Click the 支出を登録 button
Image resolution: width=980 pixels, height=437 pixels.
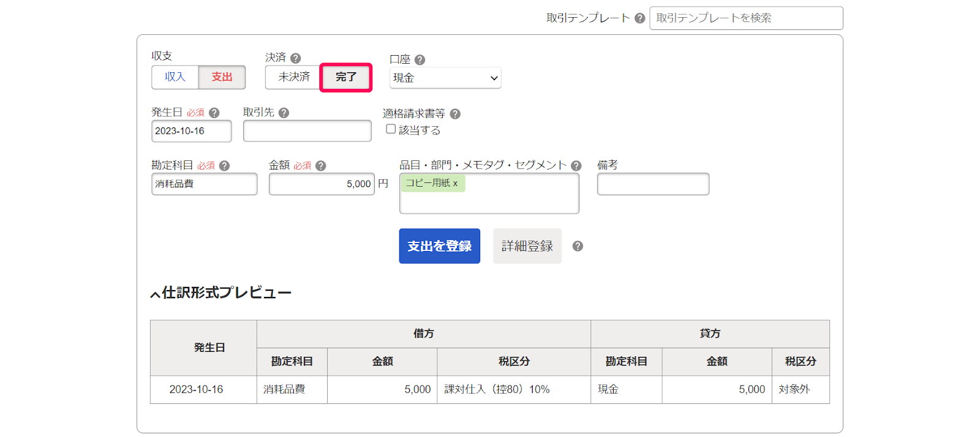pos(440,246)
